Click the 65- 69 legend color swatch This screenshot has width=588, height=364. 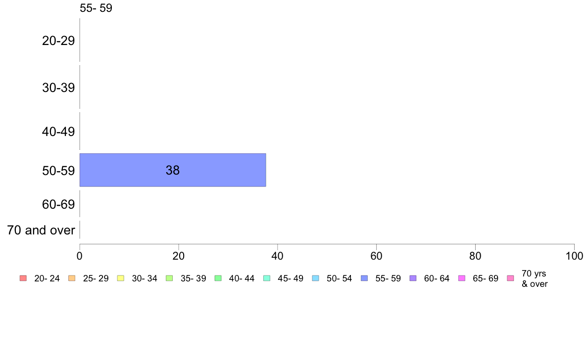pyautogui.click(x=462, y=278)
